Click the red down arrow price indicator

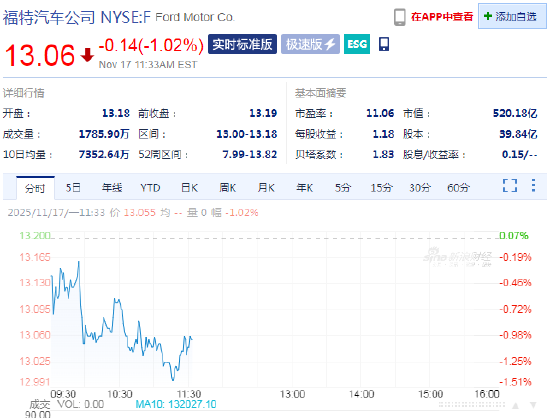pyautogui.click(x=87, y=55)
